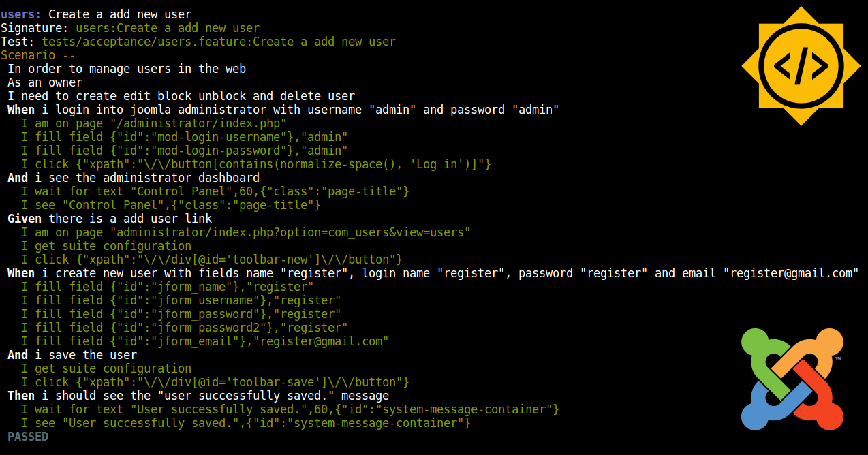Viewport: 868px width, 455px height.
Task: Select the toolbar-save xpath click step
Action: click(215, 382)
